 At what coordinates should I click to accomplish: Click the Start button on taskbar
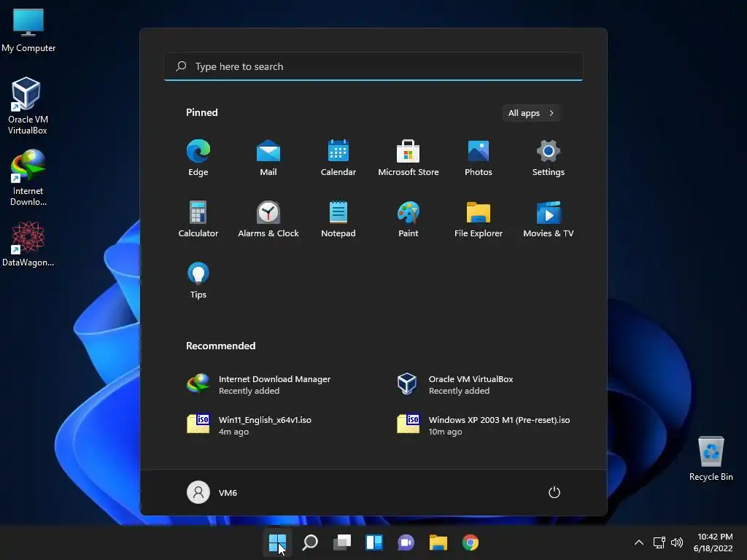[277, 542]
